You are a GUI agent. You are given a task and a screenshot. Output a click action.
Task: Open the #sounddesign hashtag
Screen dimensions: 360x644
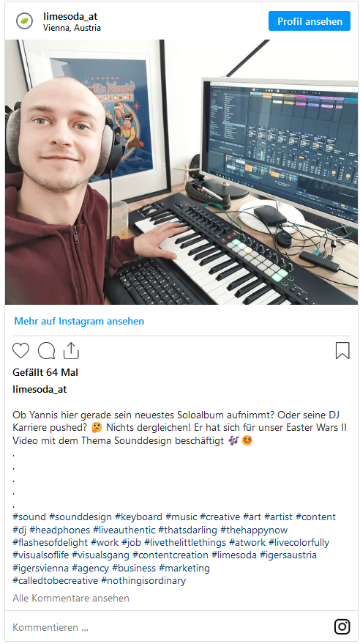point(80,517)
